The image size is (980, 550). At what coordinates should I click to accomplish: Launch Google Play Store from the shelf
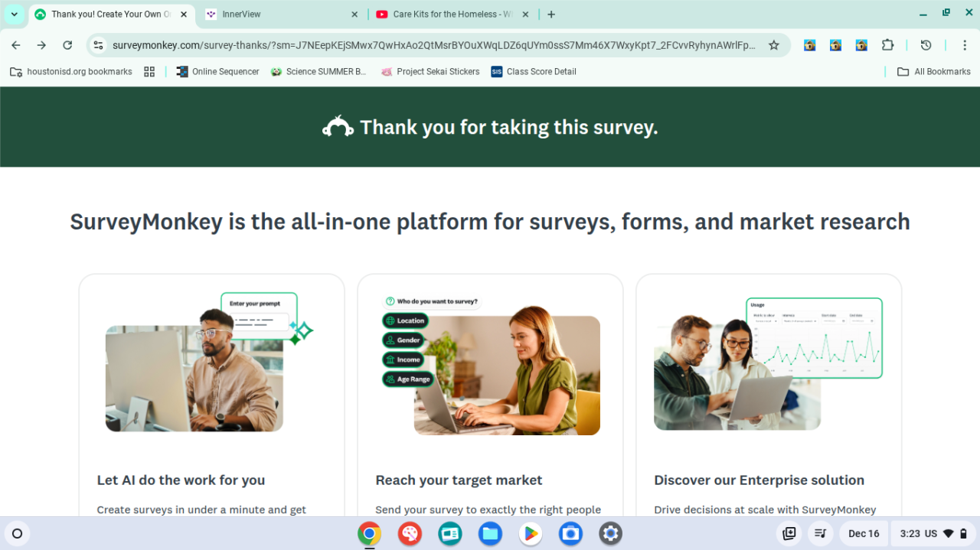tap(530, 533)
